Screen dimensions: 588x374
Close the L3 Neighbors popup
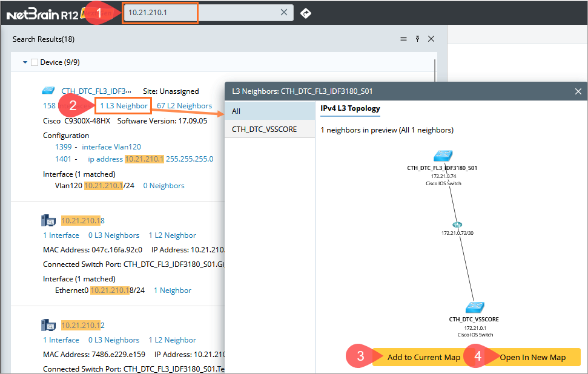click(x=578, y=91)
